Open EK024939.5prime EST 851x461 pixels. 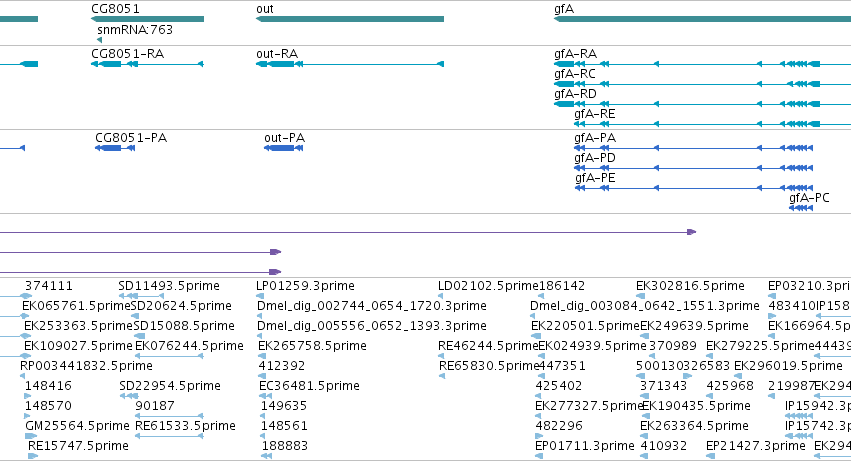click(x=592, y=346)
